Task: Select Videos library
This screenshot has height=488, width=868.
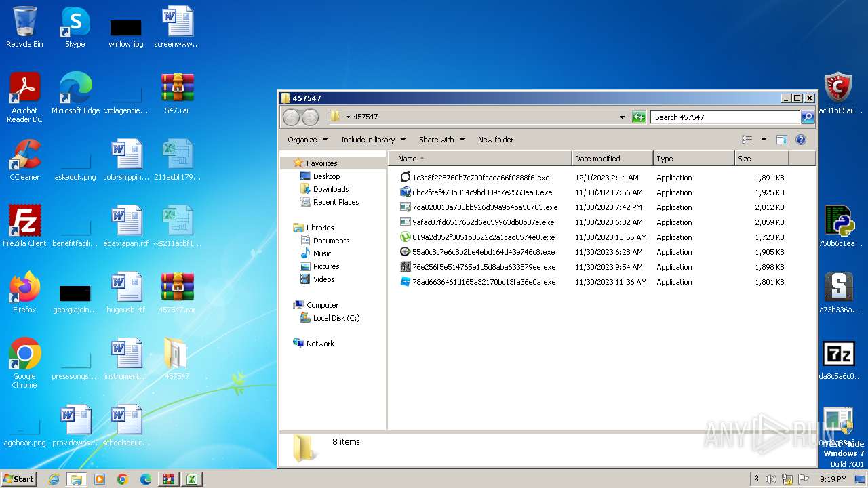Action: click(x=323, y=279)
